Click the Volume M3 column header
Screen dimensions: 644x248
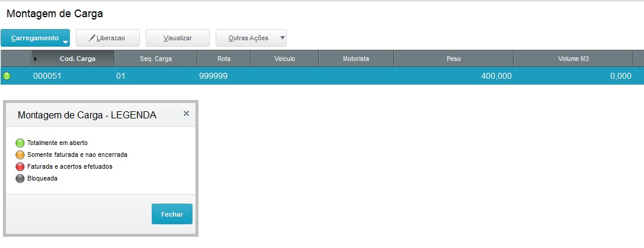[x=573, y=59]
